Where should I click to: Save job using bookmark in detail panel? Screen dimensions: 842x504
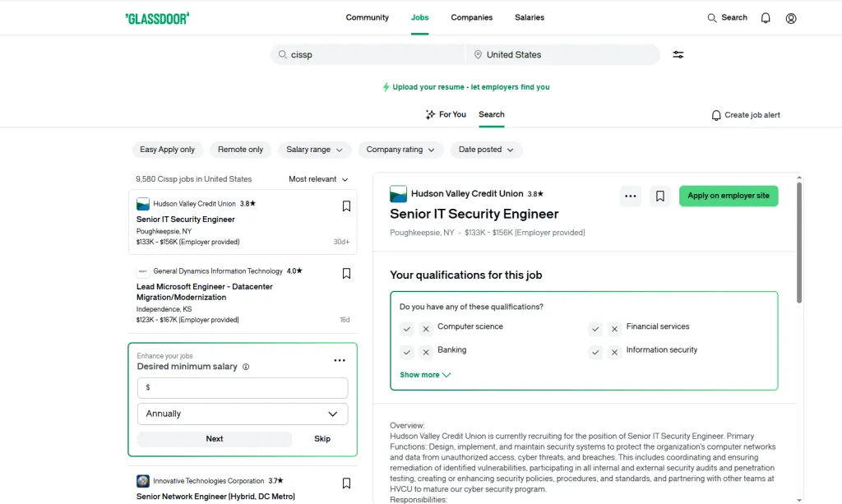pos(660,196)
